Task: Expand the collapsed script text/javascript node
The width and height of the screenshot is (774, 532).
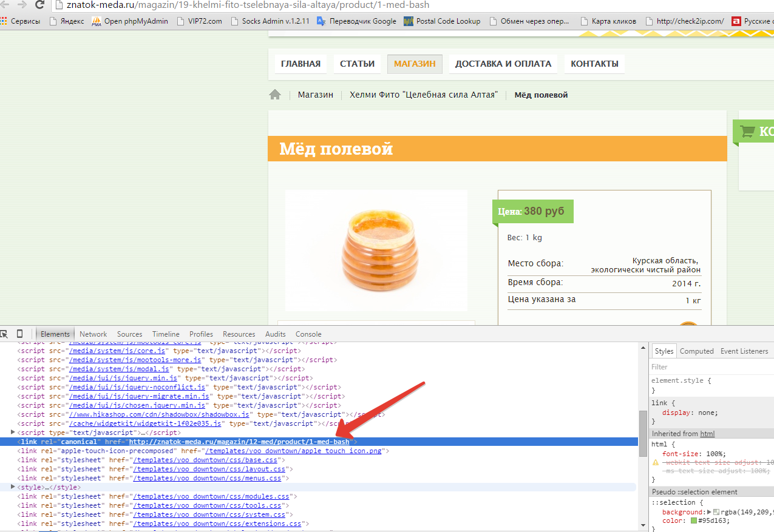Action: [x=13, y=433]
